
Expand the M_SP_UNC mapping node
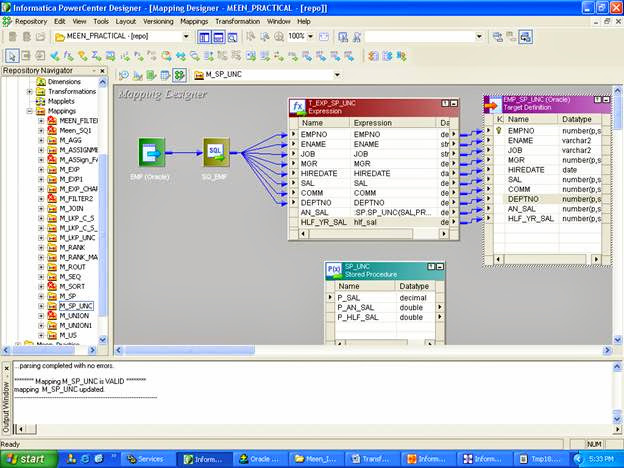tap(41, 306)
